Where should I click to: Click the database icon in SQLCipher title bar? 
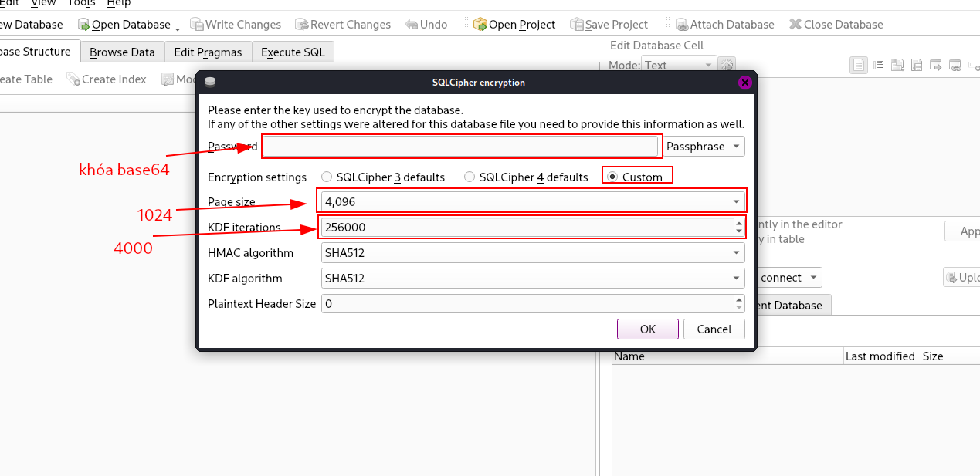pos(210,83)
